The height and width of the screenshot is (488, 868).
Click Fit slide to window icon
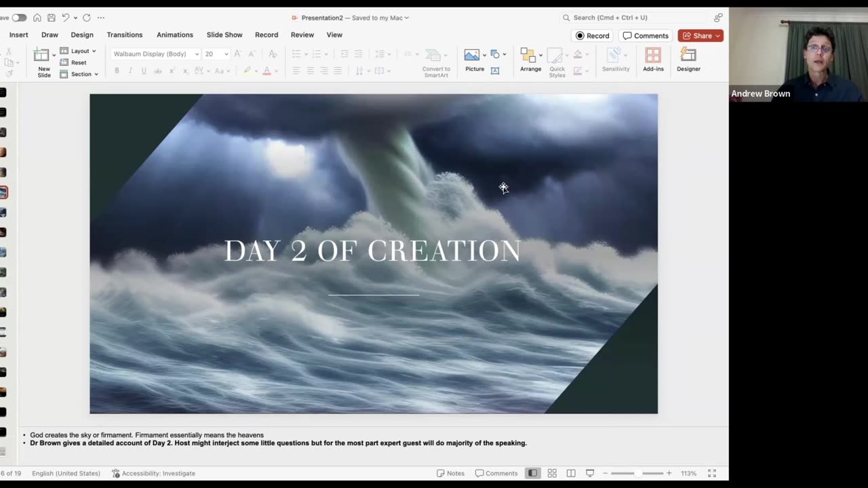click(x=712, y=473)
